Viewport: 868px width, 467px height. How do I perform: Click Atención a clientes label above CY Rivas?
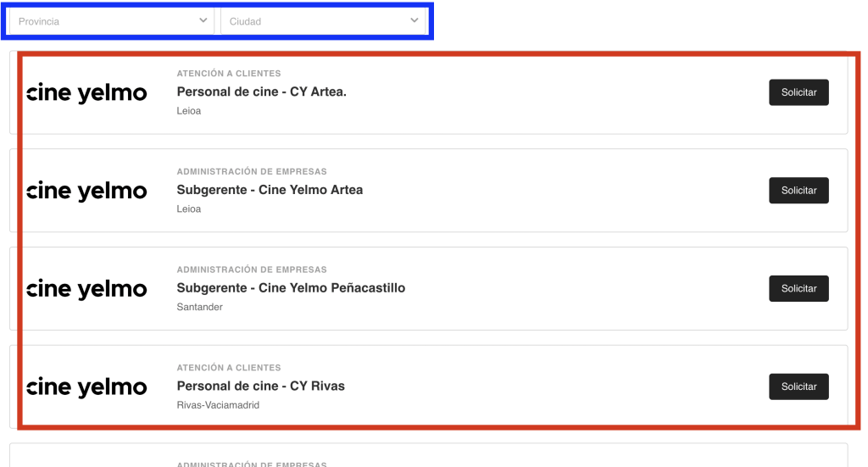[229, 367]
